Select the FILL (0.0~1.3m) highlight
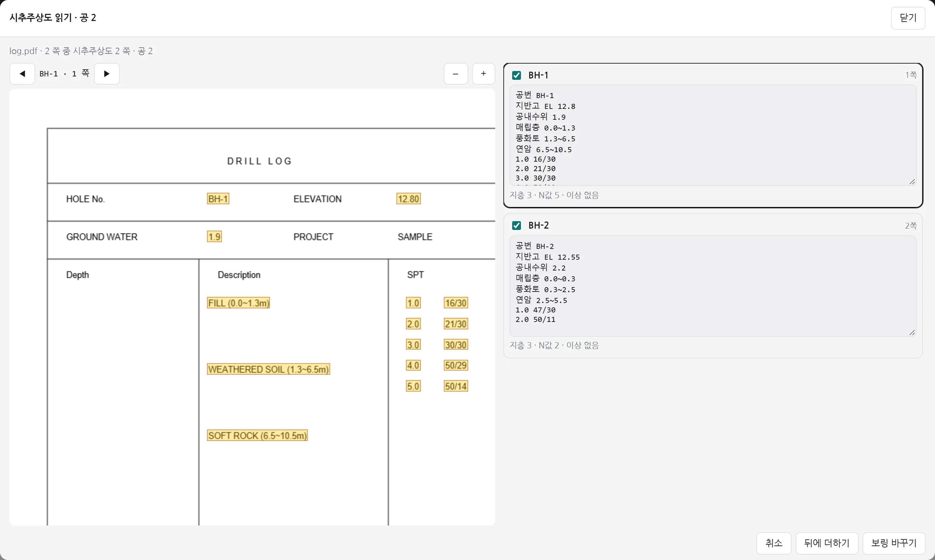 tap(238, 303)
